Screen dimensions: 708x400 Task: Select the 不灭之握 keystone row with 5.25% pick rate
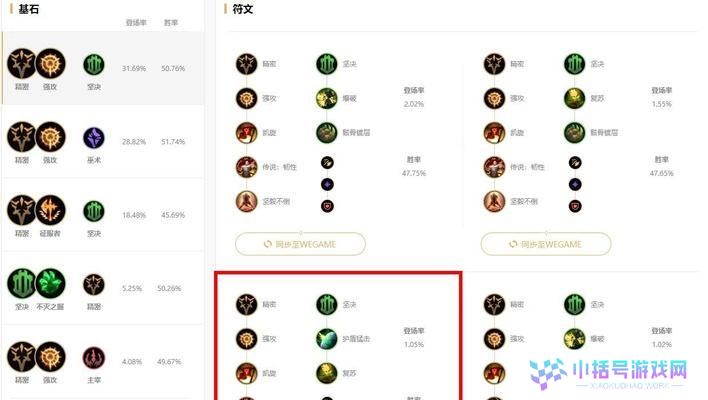click(103, 288)
